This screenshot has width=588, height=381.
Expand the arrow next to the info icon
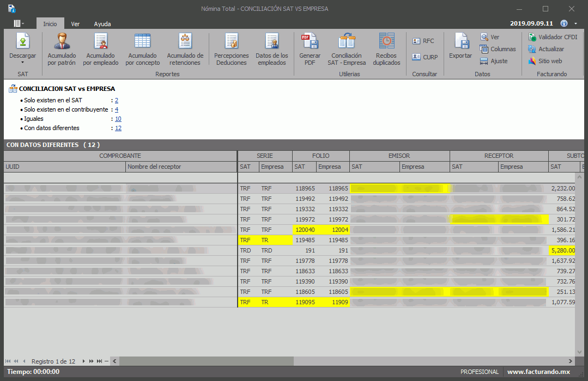coord(576,24)
